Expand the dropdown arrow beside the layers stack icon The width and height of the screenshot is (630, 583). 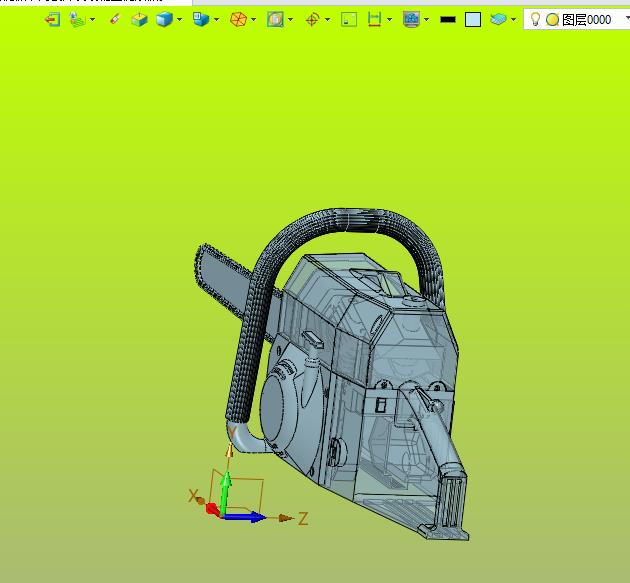(x=514, y=19)
